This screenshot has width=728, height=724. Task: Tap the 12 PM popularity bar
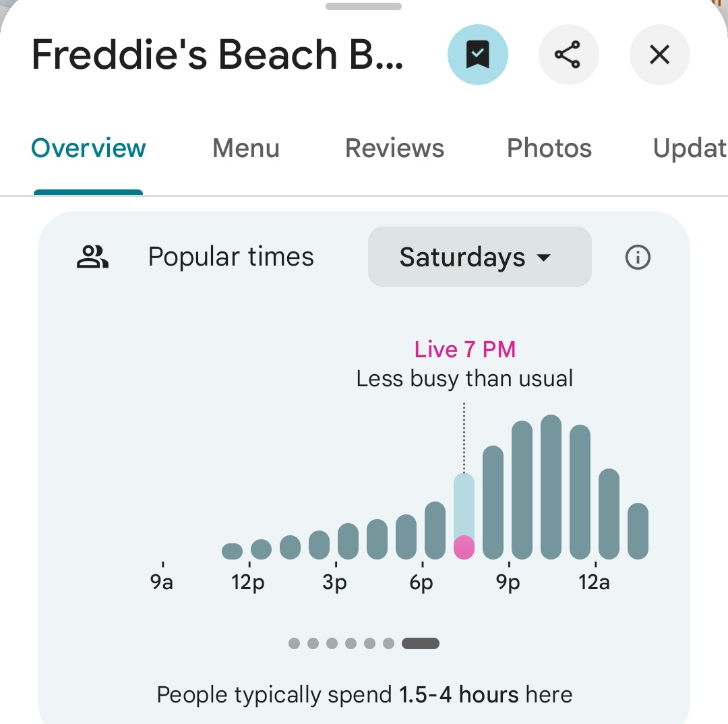(261, 549)
